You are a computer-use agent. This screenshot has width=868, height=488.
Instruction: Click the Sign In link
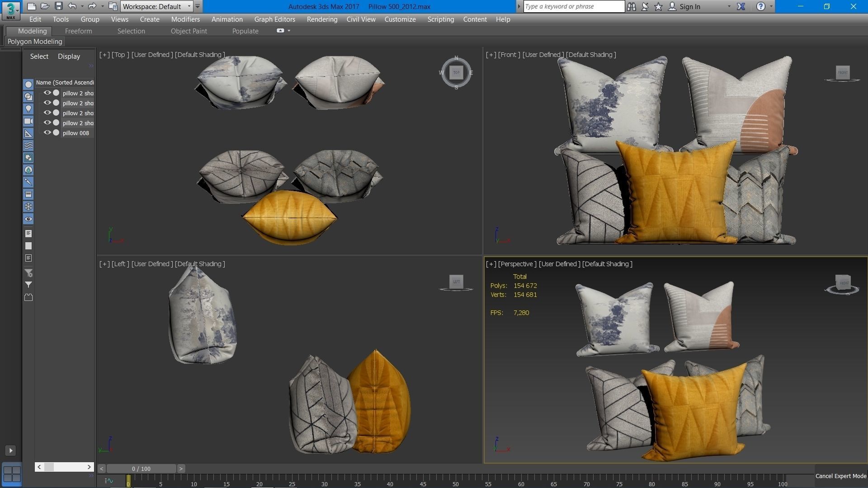tap(689, 6)
